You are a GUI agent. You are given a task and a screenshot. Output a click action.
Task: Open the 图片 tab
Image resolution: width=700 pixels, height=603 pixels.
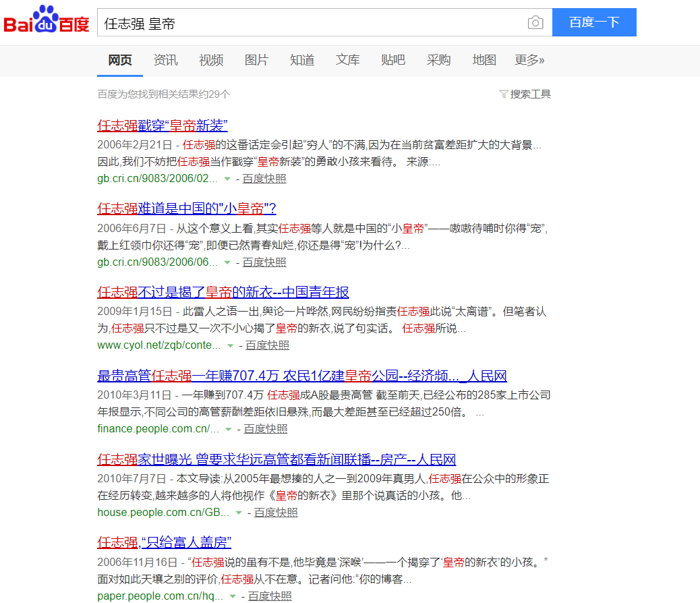(257, 60)
